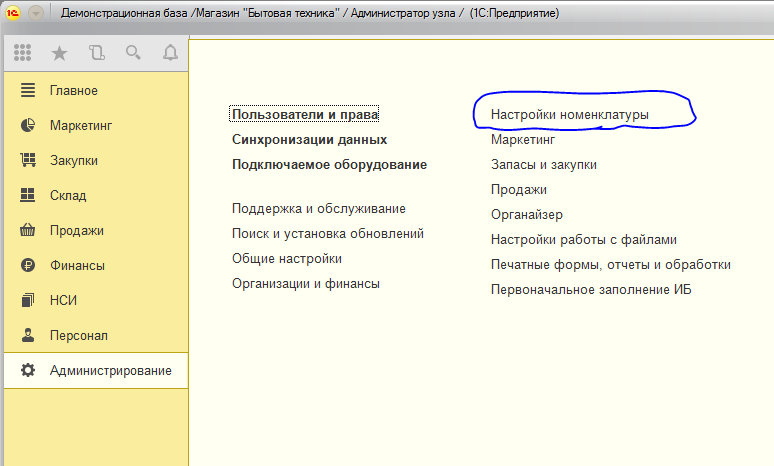The width and height of the screenshot is (774, 466).
Task: Open the History scroll icon
Action: pos(97,53)
